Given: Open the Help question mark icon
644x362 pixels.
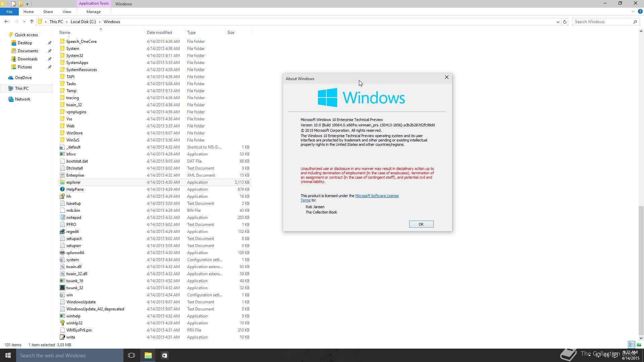Looking at the screenshot, I should pyautogui.click(x=640, y=11).
